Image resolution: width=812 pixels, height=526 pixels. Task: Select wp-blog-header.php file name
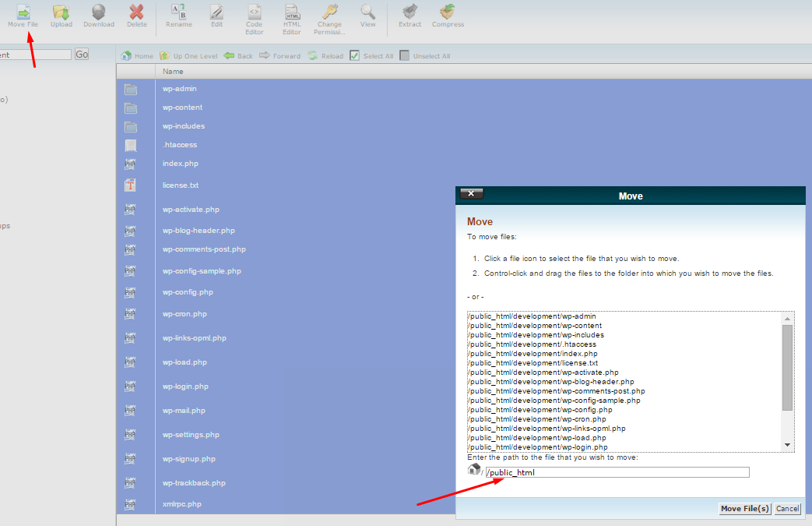(199, 231)
